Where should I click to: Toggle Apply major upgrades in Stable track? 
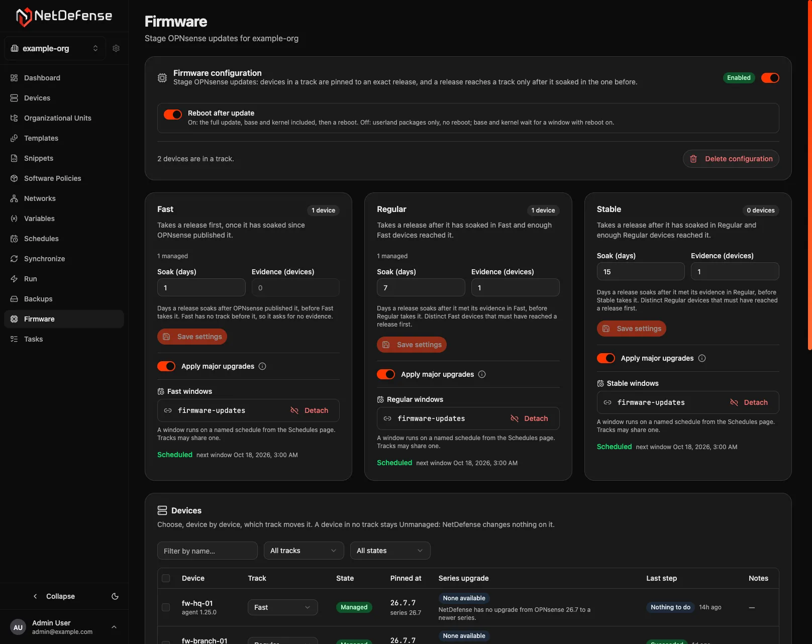[606, 358]
